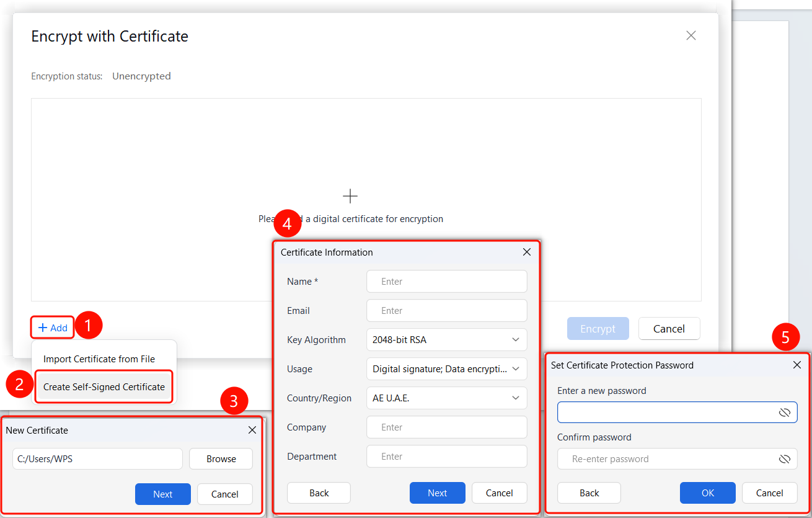Click the Confirm password field
The height and width of the screenshot is (518, 812).
[x=677, y=459]
